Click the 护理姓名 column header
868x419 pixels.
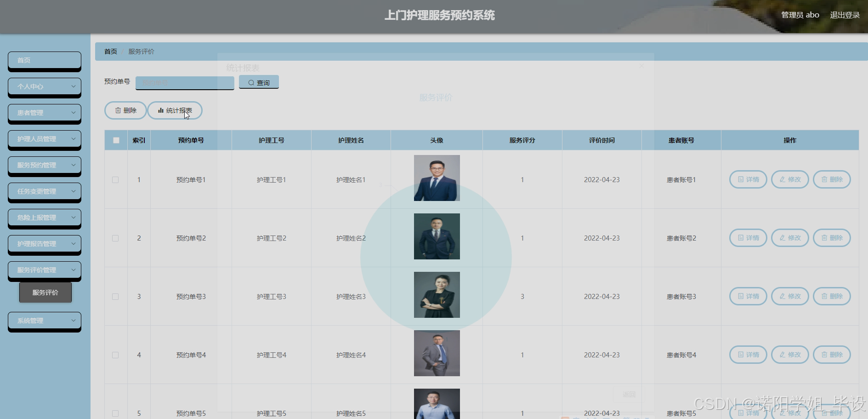(x=351, y=140)
